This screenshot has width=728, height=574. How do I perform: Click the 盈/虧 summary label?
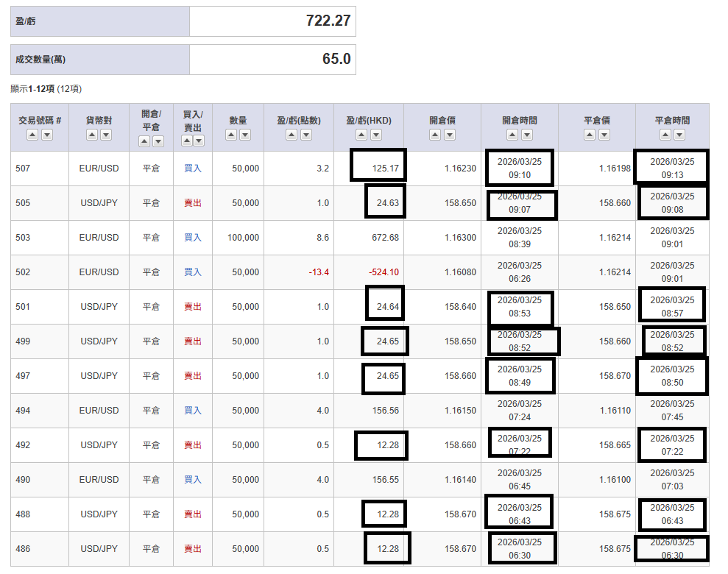26,21
